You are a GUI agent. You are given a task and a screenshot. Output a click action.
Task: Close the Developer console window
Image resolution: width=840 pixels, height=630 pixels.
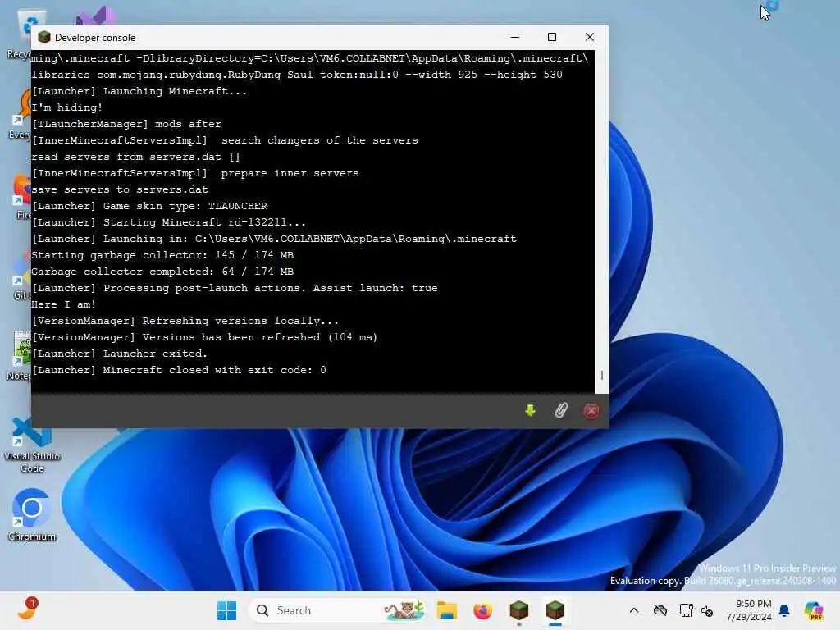[x=589, y=37]
